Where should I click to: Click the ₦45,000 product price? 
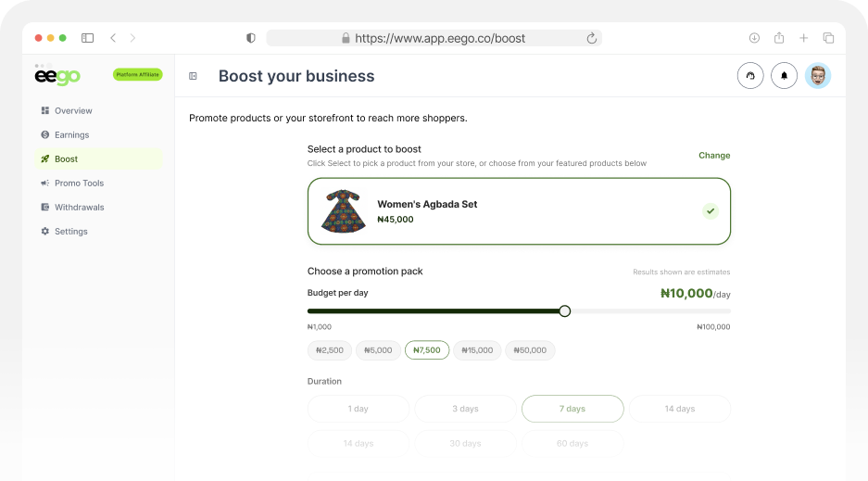click(396, 220)
